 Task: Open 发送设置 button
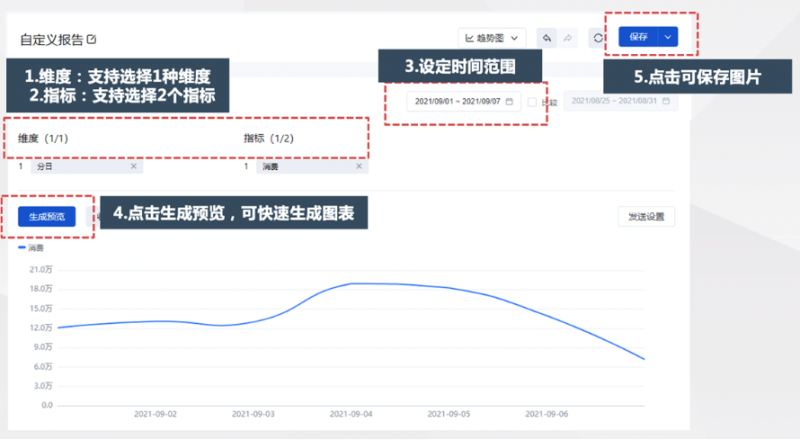[646, 216]
